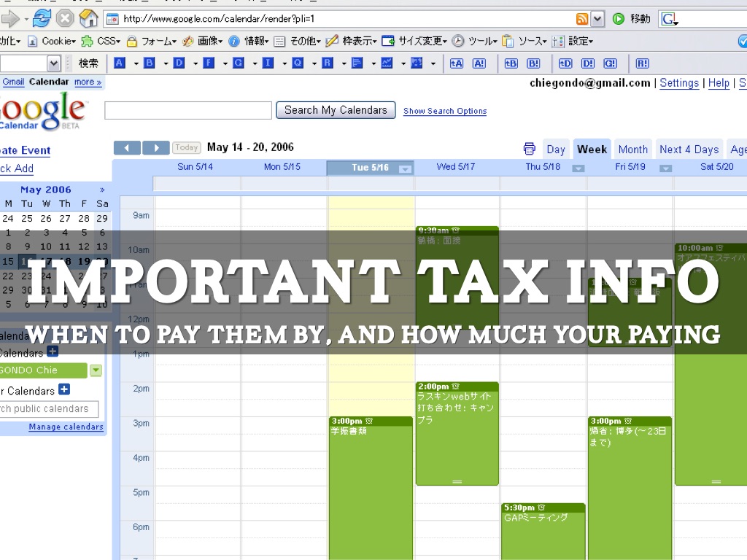
Task: Print the calendar using the printer icon
Action: 530,149
